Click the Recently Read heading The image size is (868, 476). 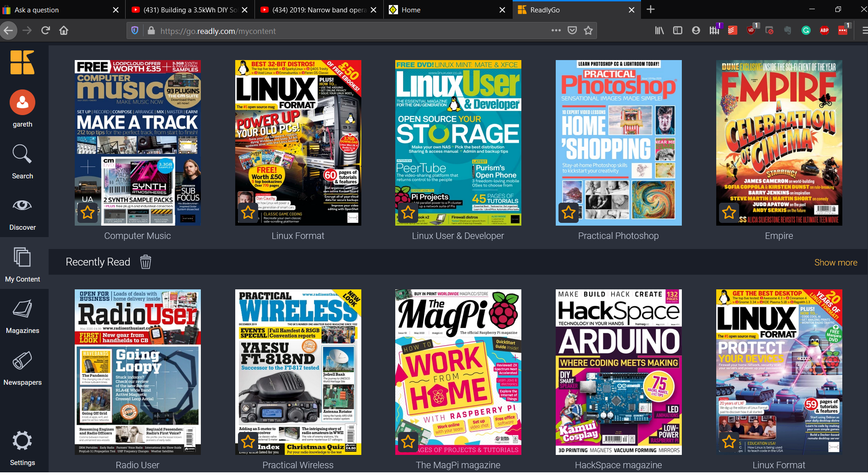[98, 262]
